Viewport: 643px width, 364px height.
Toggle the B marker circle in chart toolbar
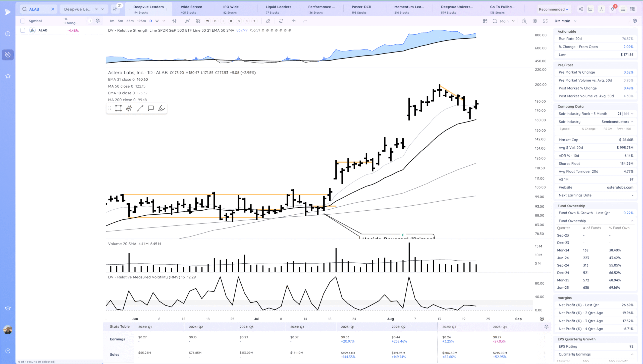(231, 21)
